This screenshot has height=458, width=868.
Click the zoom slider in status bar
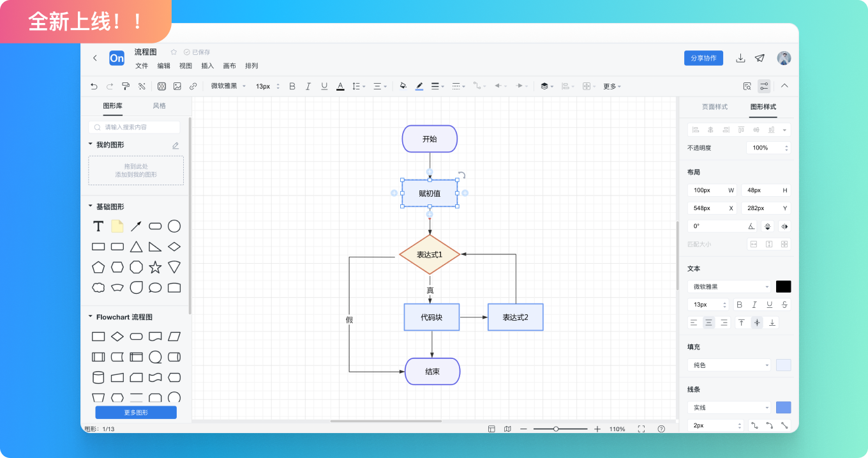click(x=560, y=429)
